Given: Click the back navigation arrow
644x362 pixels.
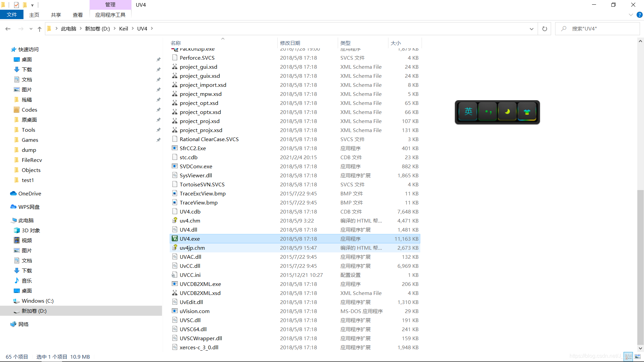Looking at the screenshot, I should click(8, 29).
